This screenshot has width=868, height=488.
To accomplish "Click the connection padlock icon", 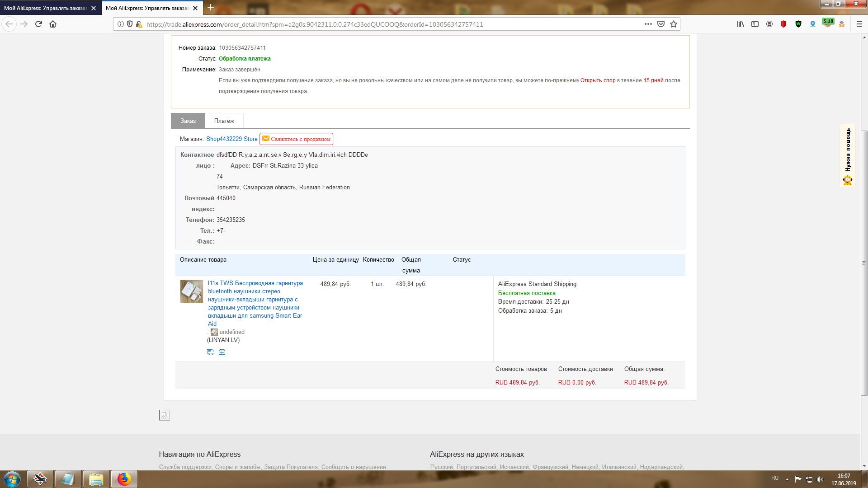I will 139,24.
